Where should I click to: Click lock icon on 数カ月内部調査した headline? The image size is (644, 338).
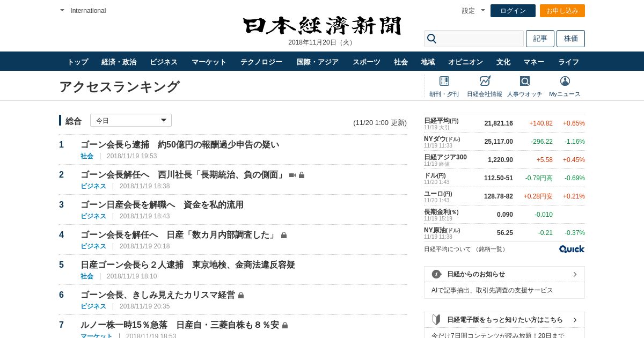pyautogui.click(x=284, y=235)
